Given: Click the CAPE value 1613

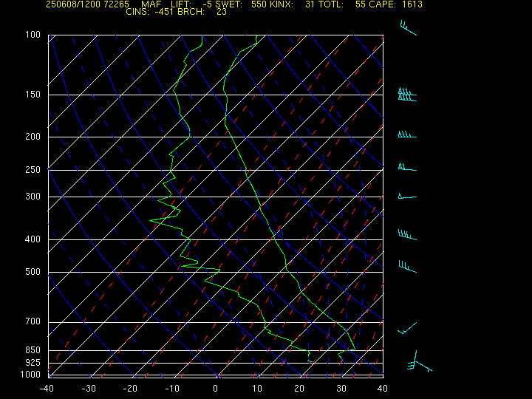Looking at the screenshot, I should [412, 4].
